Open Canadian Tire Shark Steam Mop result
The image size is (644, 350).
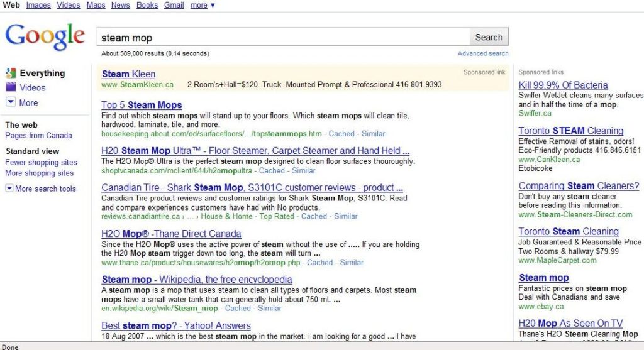pos(252,187)
